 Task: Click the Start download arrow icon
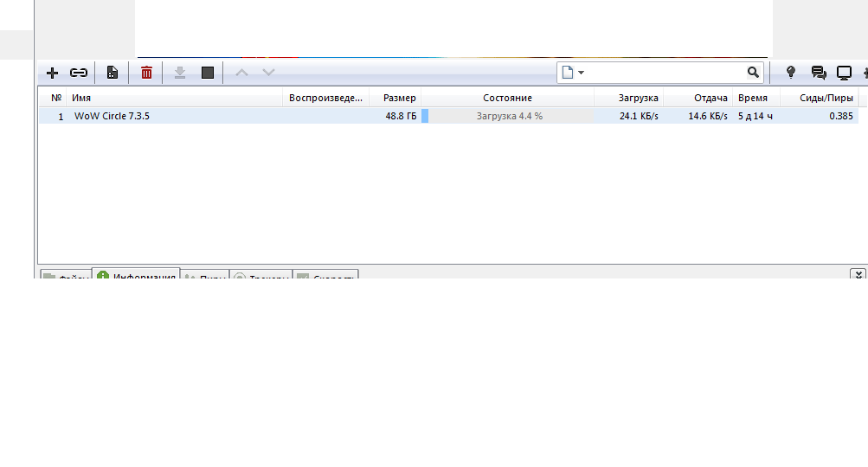180,73
